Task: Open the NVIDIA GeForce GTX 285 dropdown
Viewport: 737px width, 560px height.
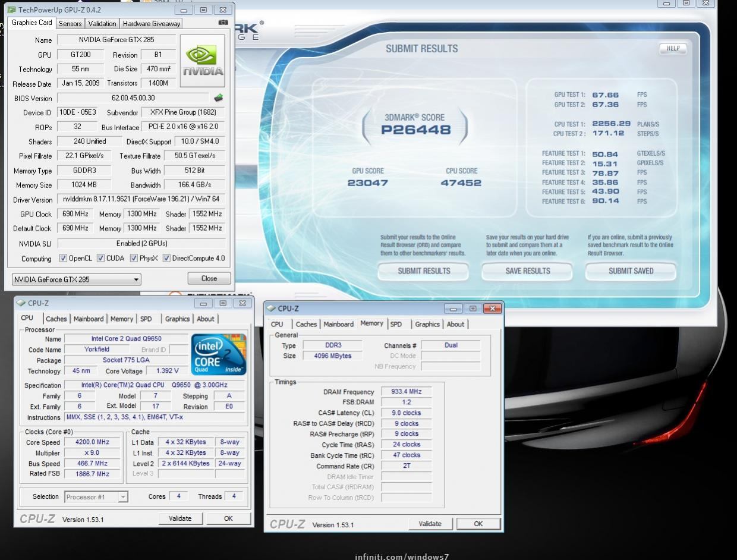Action: click(x=77, y=279)
